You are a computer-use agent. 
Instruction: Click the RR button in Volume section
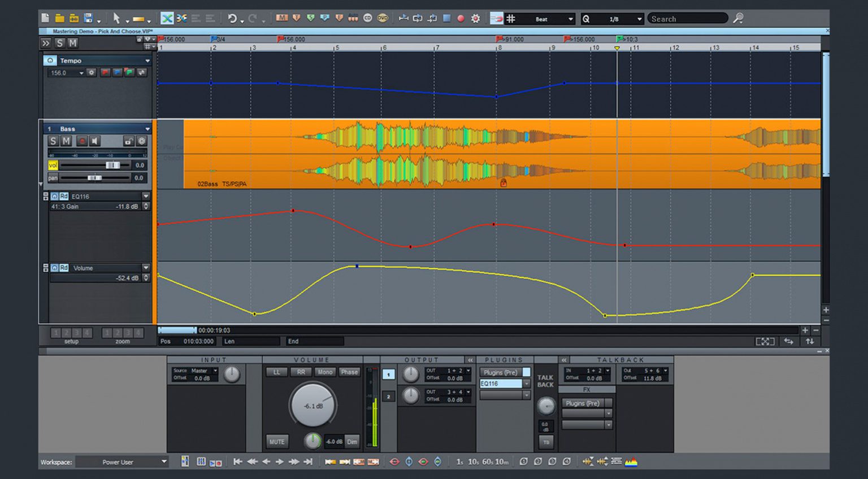(x=301, y=372)
